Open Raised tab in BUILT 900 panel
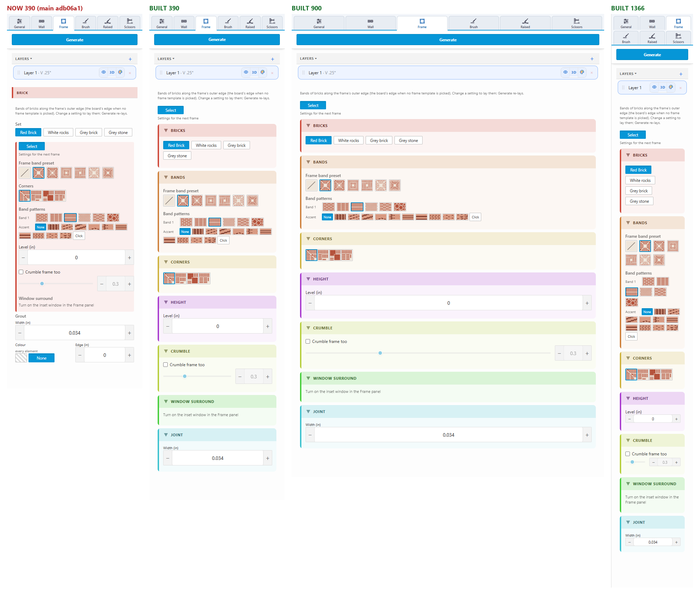This screenshot has height=589, width=700. (525, 23)
